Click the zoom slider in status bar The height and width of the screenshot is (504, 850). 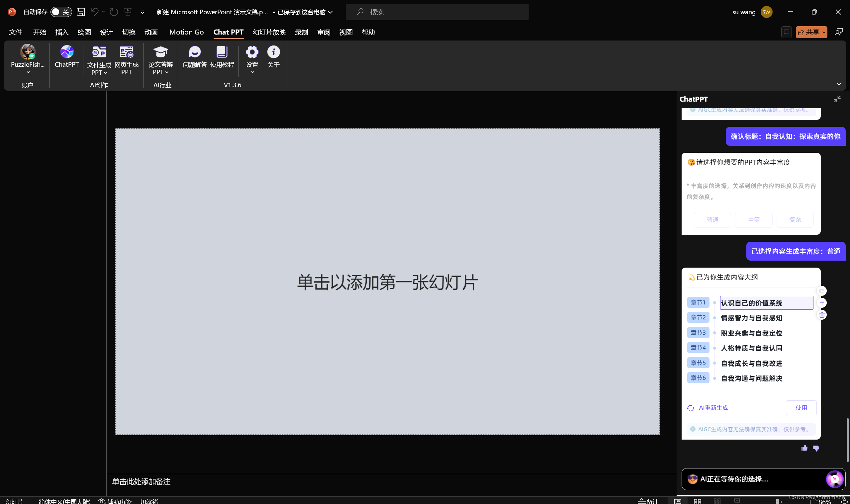tap(777, 501)
